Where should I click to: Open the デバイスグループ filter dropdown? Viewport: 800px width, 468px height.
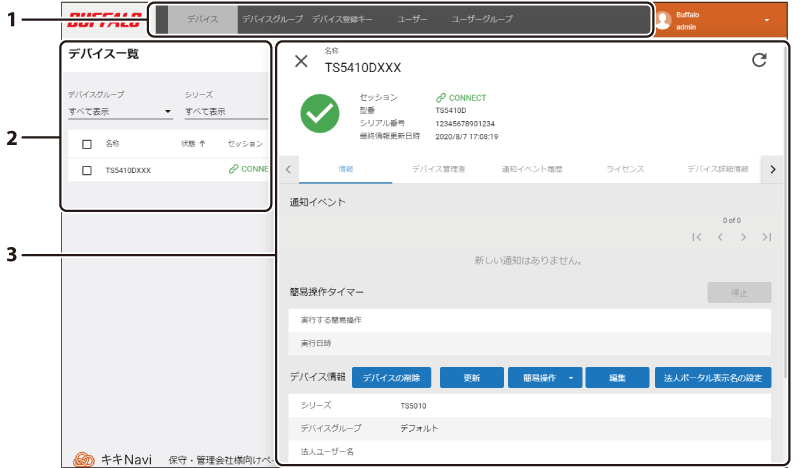pyautogui.click(x=120, y=112)
